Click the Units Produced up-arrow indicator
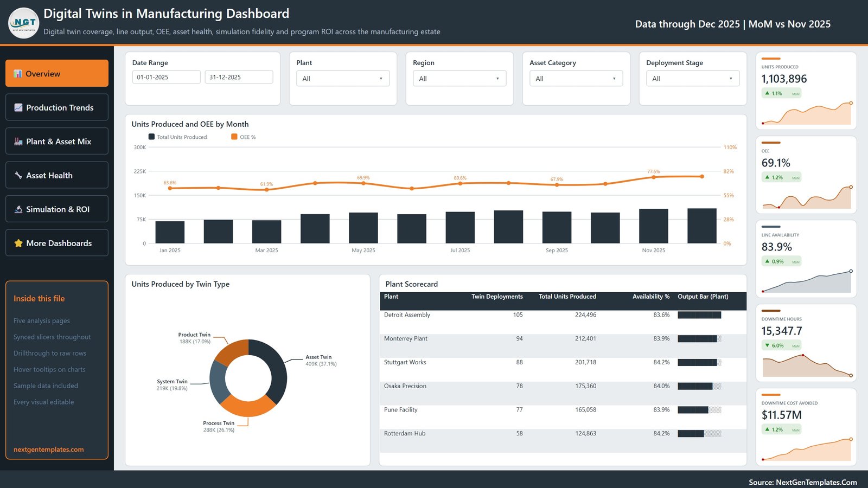The height and width of the screenshot is (488, 868). (x=767, y=93)
